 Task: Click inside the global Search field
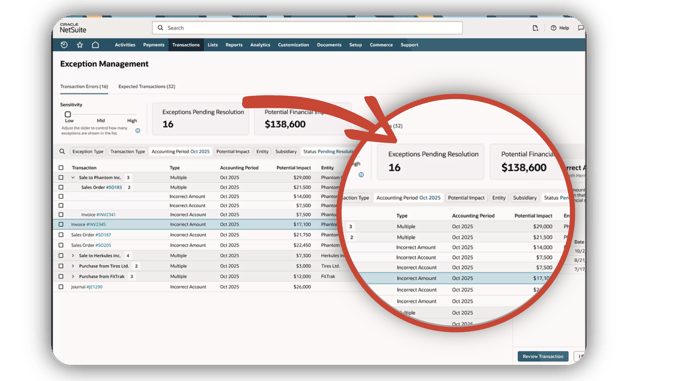pos(307,28)
